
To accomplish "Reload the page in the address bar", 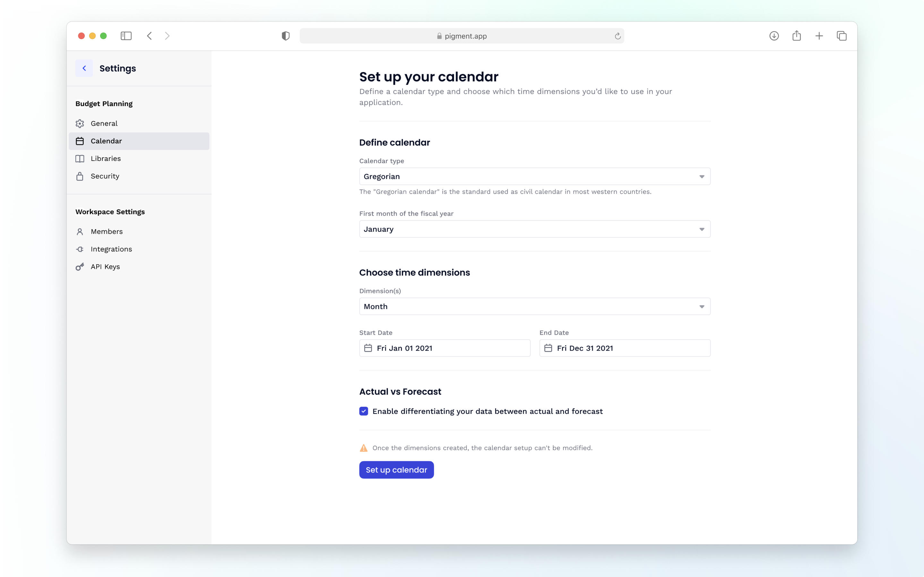I will coord(617,36).
